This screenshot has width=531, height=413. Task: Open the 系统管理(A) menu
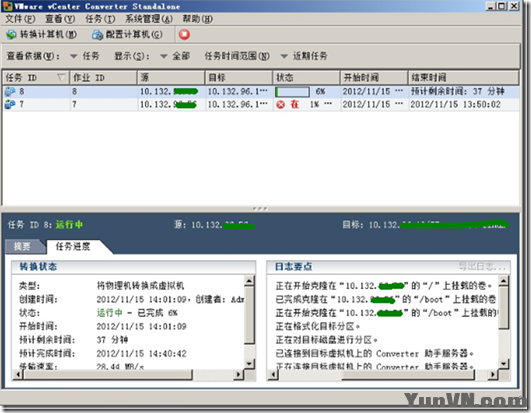tap(149, 19)
